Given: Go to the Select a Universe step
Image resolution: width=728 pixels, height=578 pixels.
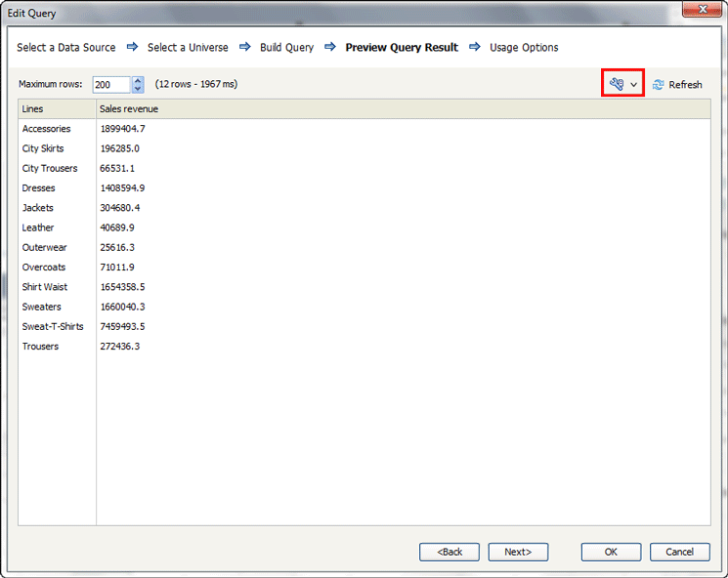Looking at the screenshot, I should click(188, 47).
